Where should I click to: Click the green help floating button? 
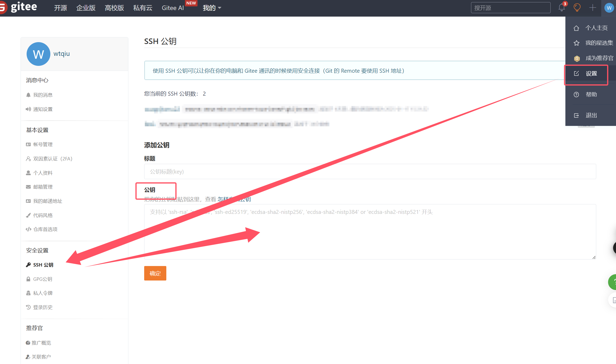coord(613,282)
